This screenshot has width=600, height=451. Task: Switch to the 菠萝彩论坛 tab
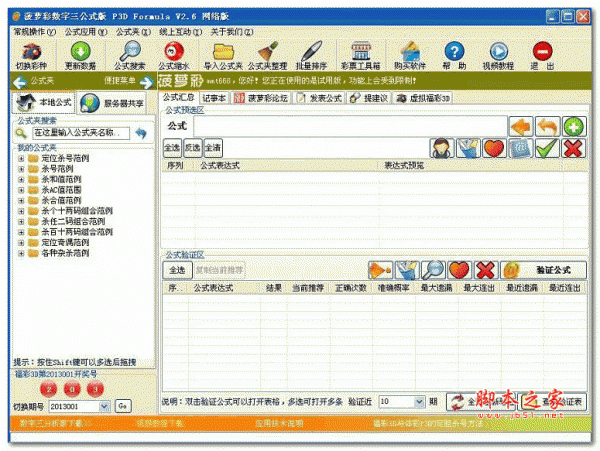[x=261, y=98]
